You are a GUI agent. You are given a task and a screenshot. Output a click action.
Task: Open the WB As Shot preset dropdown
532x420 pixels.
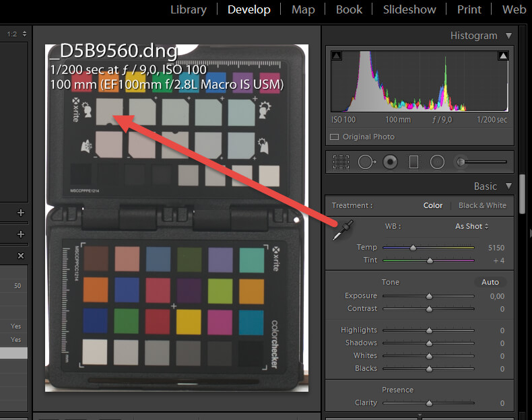[x=471, y=226]
